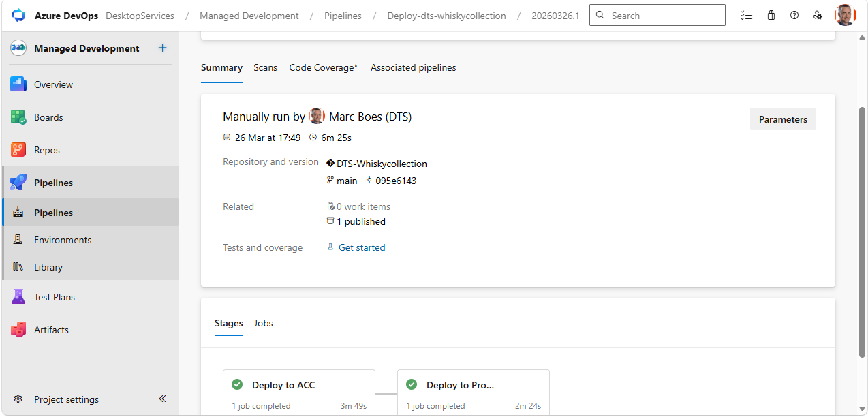This screenshot has height=417, width=868.
Task: Open the Overview sidebar icon
Action: (x=18, y=84)
